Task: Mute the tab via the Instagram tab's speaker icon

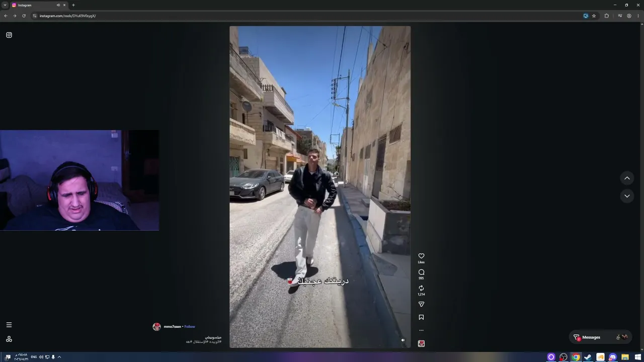Action: [58, 5]
